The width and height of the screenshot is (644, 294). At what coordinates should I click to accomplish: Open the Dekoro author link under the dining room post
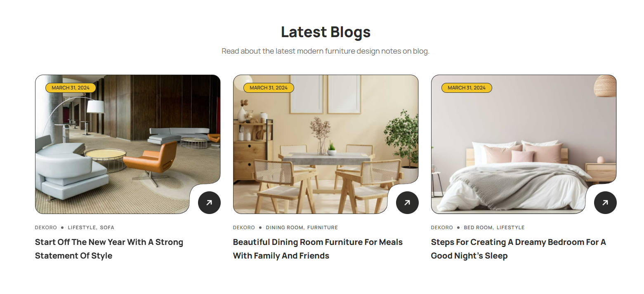pyautogui.click(x=244, y=228)
